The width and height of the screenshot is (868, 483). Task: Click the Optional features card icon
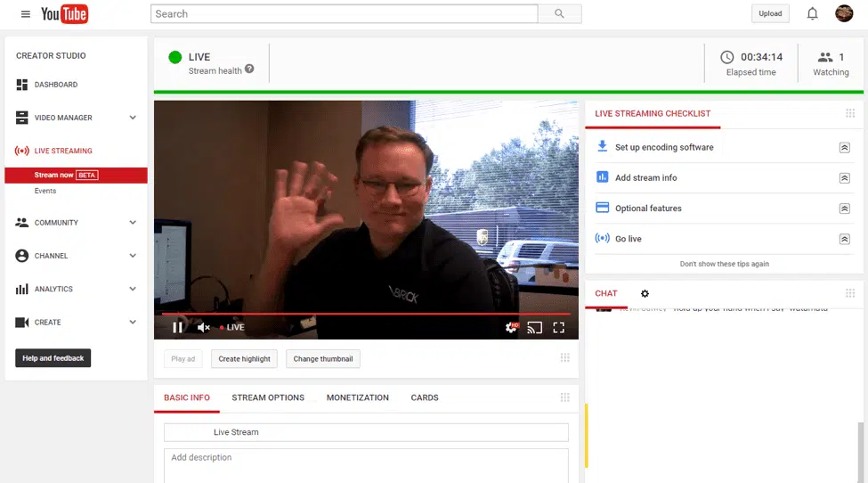[603, 208]
